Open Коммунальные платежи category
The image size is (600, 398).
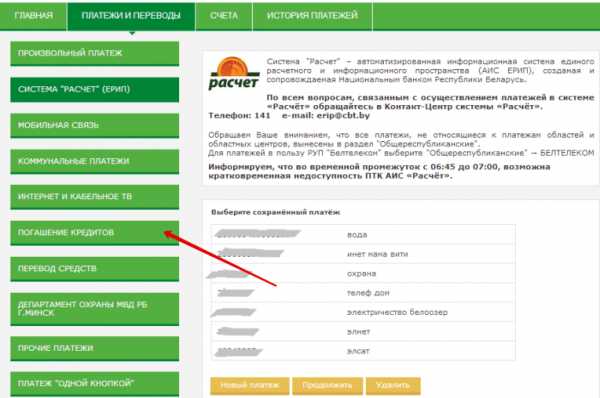point(95,161)
